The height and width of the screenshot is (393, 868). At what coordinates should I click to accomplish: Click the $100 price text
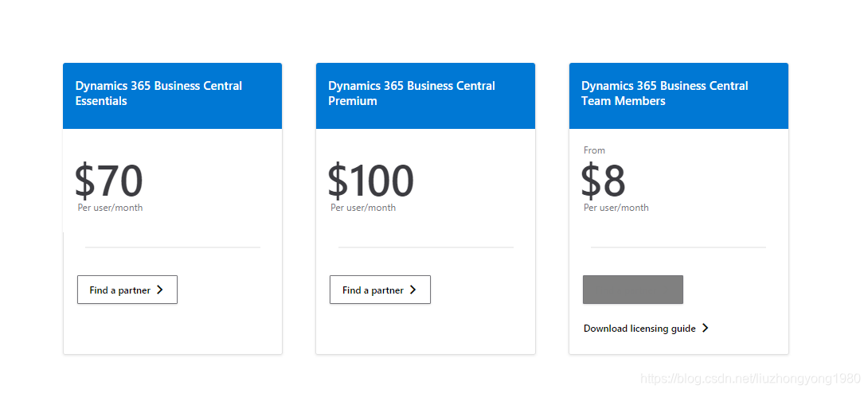tap(371, 181)
